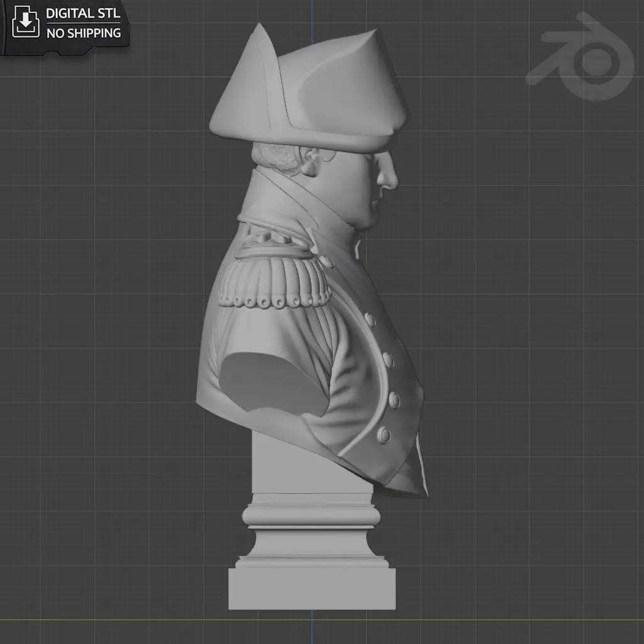Select the bicorne hat on the bust

click(309, 87)
